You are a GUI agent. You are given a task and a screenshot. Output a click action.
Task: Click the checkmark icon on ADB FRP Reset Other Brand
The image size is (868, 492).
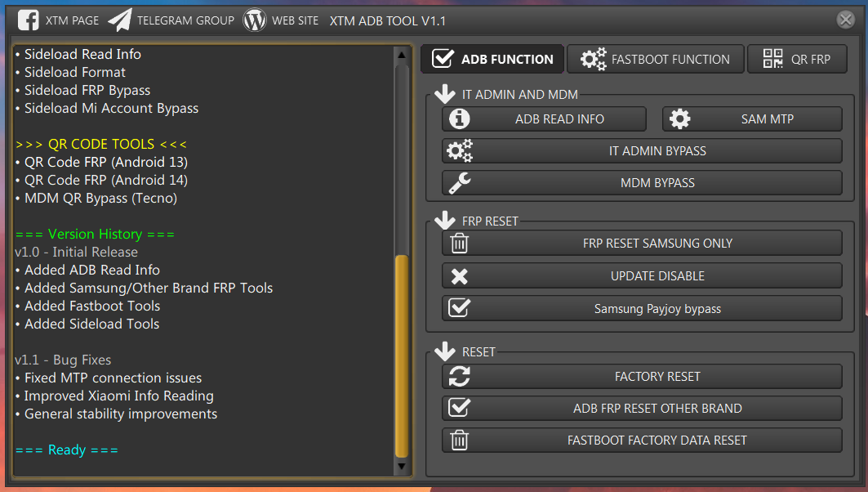pos(460,407)
